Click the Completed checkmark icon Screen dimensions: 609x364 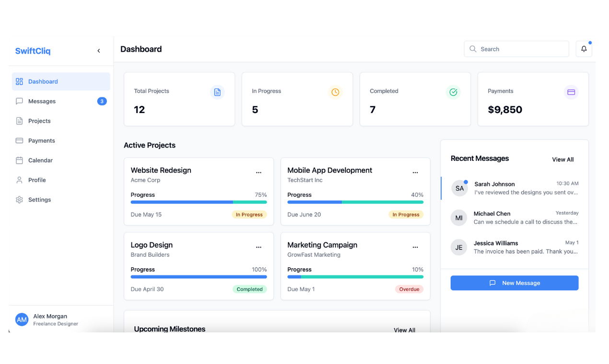[x=453, y=92]
